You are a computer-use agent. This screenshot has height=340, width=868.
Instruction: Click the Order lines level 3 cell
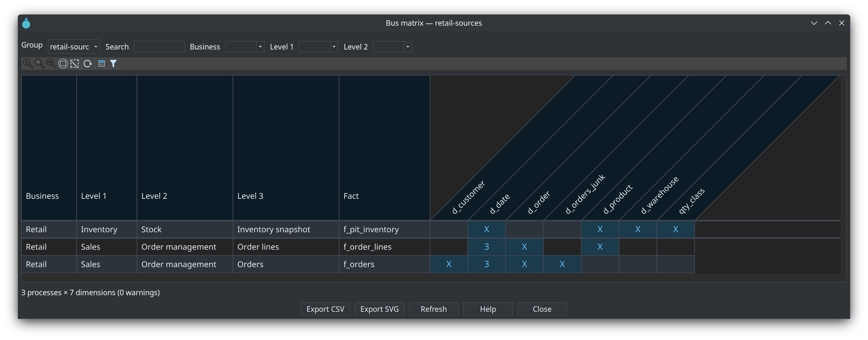[x=286, y=247]
